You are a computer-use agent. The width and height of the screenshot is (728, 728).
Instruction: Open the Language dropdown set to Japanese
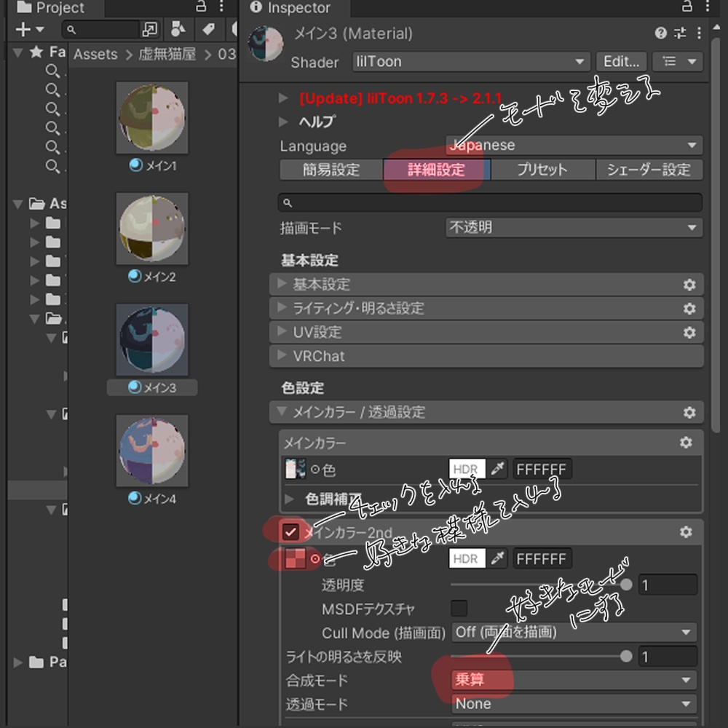[x=575, y=145]
